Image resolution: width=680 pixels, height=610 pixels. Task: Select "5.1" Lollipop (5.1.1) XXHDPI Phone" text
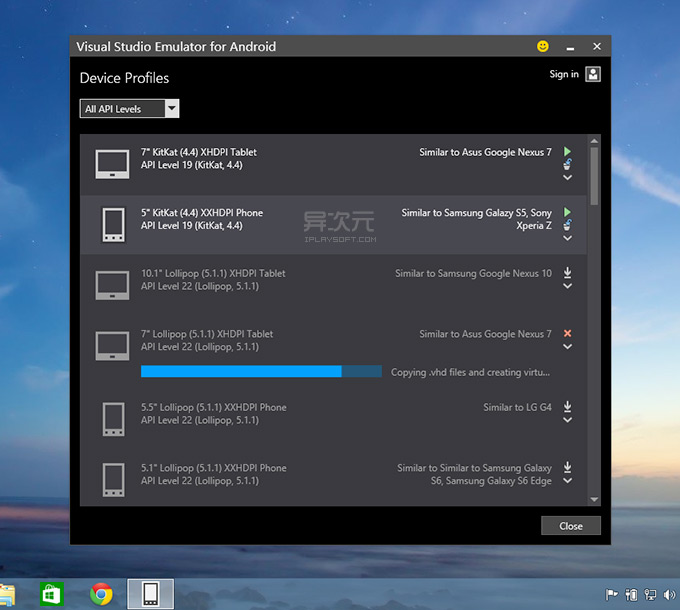(213, 468)
